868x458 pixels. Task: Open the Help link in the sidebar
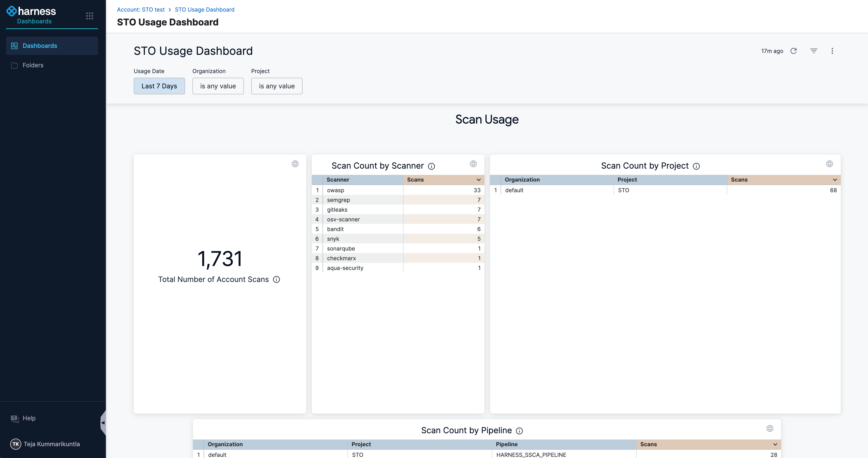click(x=29, y=418)
